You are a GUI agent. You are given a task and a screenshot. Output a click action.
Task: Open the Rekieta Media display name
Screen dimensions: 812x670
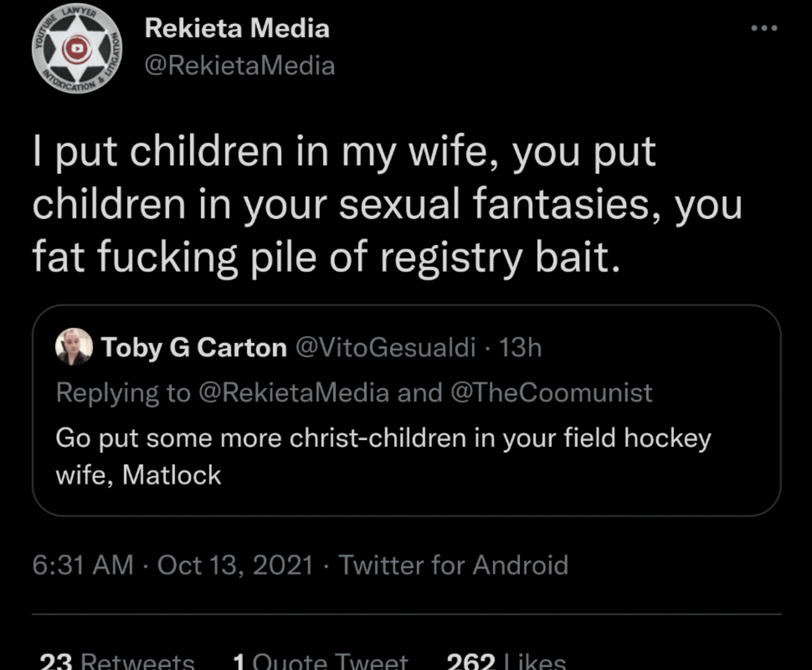(237, 29)
